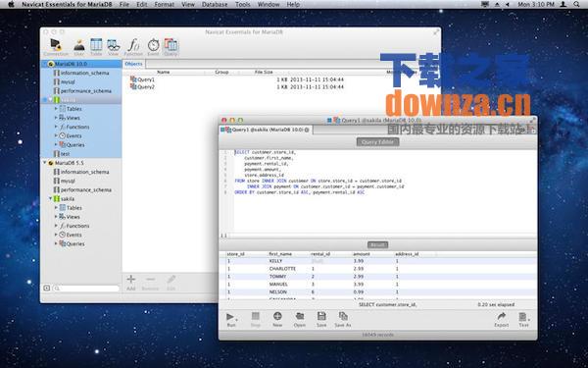Image resolution: width=588 pixels, height=368 pixels.
Task: Open the Help menu
Action: point(293,4)
